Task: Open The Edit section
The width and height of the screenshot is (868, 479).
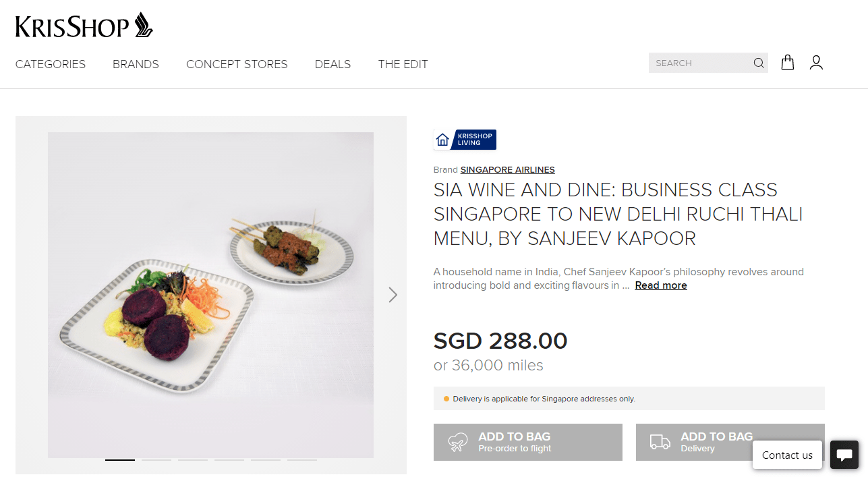Action: [x=403, y=64]
